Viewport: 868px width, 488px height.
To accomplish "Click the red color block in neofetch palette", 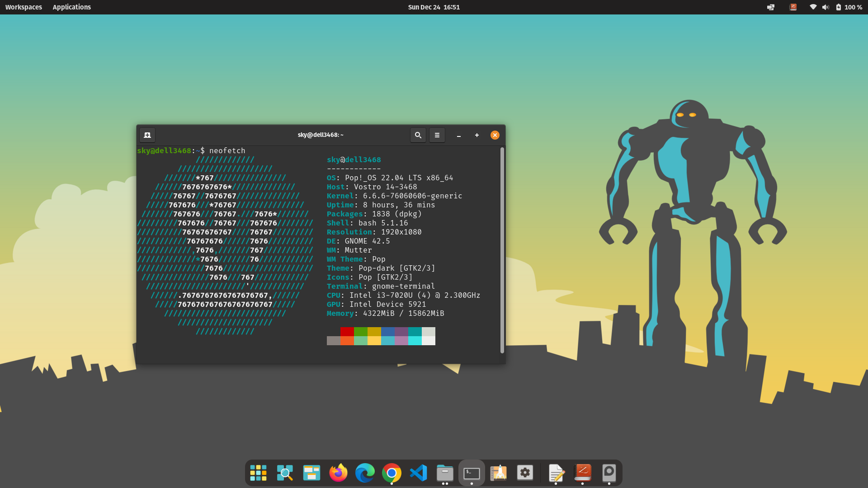I will pos(347,332).
